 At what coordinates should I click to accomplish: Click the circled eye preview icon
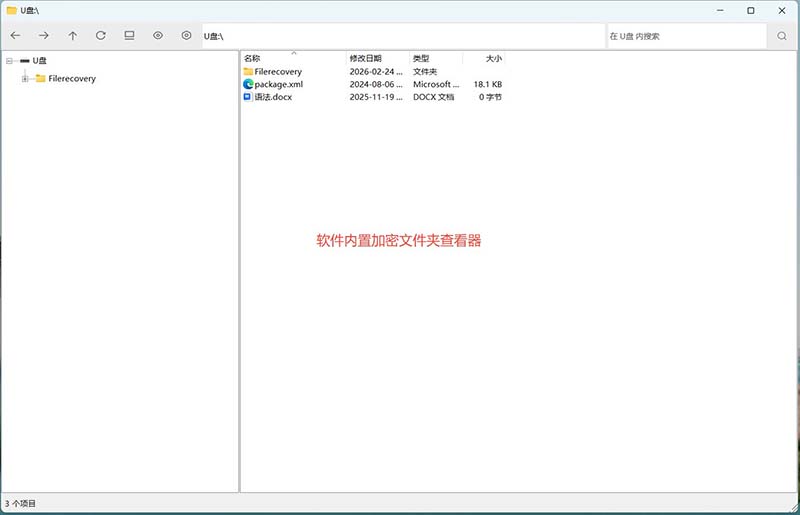point(187,36)
